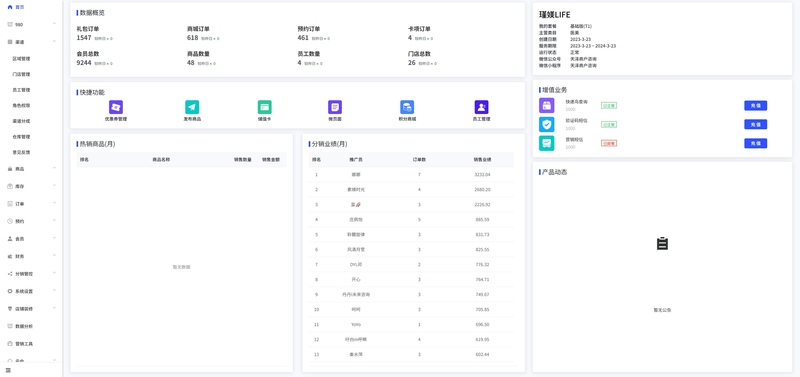This screenshot has width=800, height=377.
Task: Click the YoYo promoter row name
Action: pyautogui.click(x=356, y=324)
